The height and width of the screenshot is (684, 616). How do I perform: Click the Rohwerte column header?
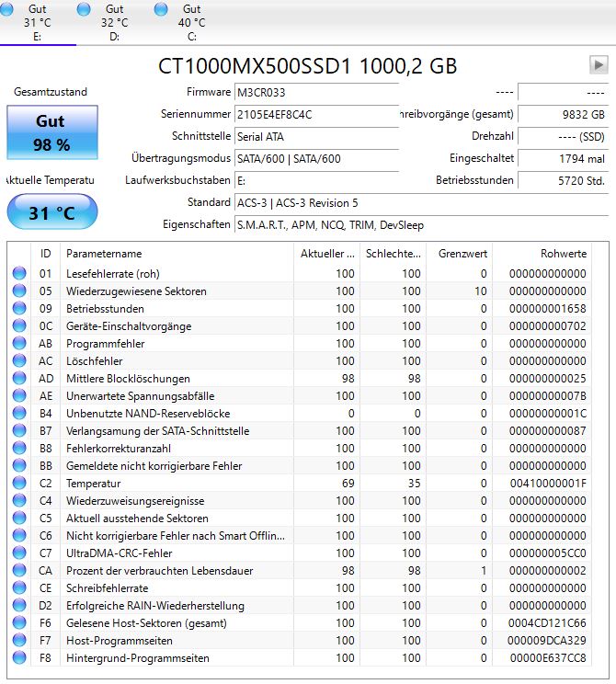[542, 254]
